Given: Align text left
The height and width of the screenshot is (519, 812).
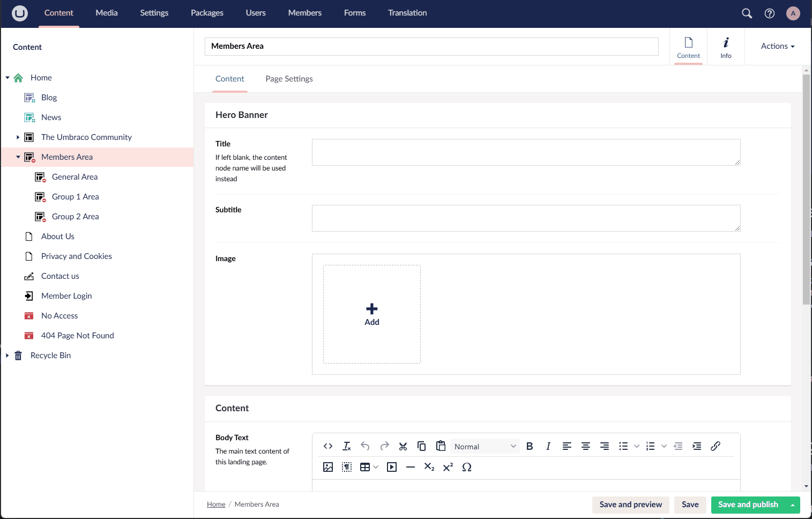Looking at the screenshot, I should [567, 446].
